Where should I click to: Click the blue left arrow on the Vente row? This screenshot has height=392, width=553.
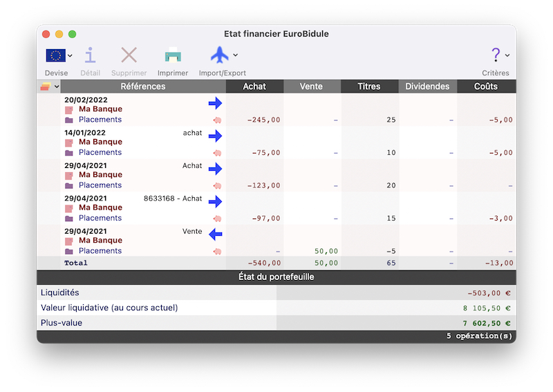pos(215,234)
